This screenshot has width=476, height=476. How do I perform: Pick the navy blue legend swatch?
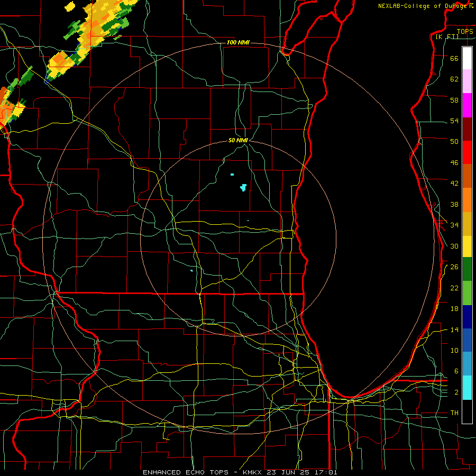point(467,317)
